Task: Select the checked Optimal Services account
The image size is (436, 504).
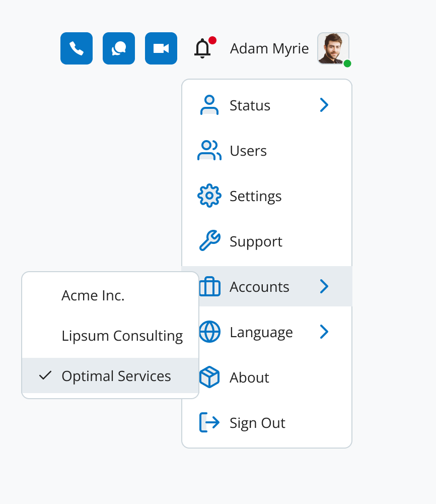Action: (x=116, y=376)
